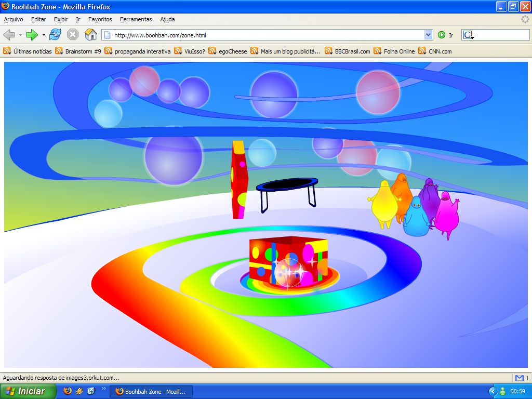Click the Google search input field
The image size is (532, 399).
click(502, 35)
